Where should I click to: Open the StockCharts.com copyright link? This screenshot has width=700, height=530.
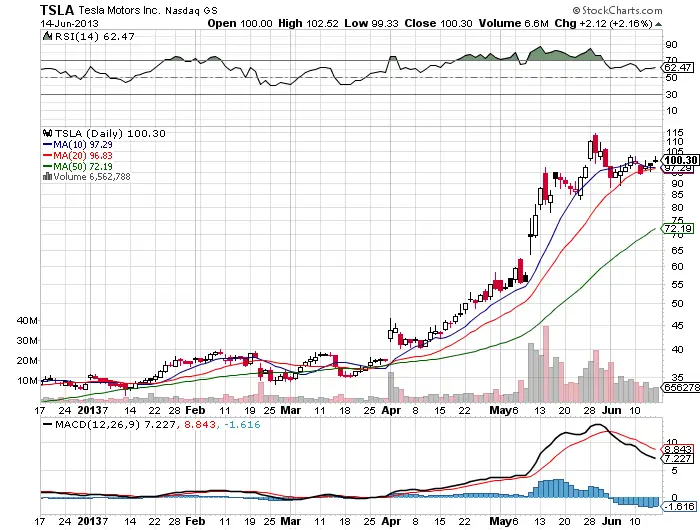tap(617, 10)
